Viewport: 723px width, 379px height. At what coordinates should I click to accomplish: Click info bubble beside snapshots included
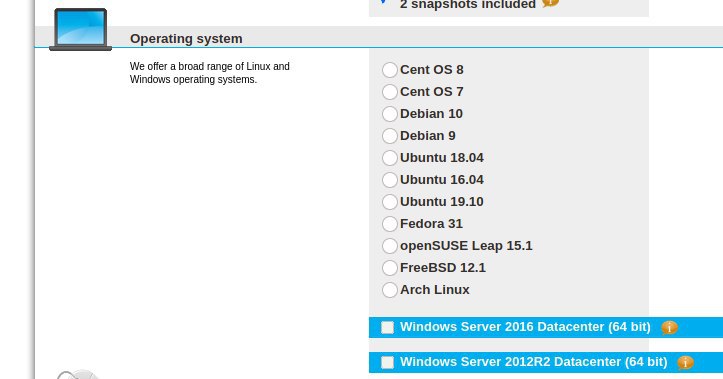pos(550,3)
